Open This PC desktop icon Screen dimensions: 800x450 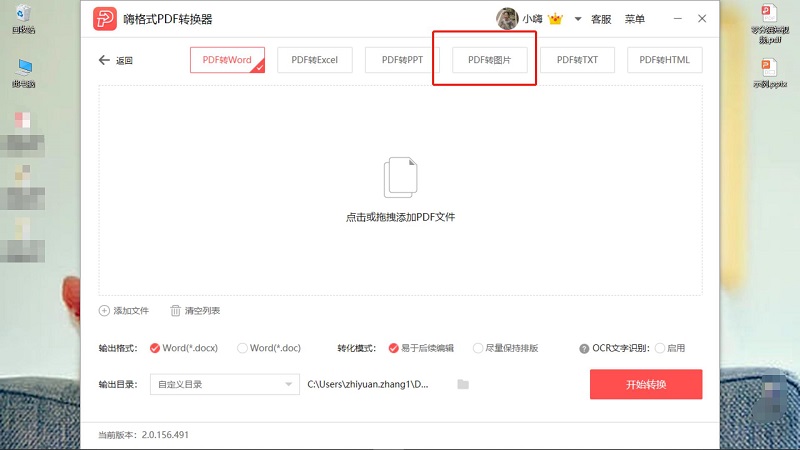pos(23,73)
